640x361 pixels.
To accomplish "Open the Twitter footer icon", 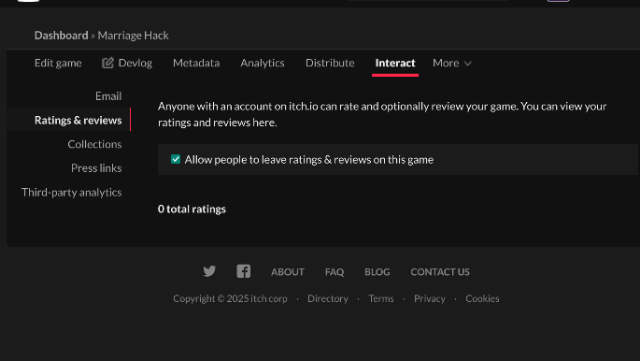I will pyautogui.click(x=209, y=271).
